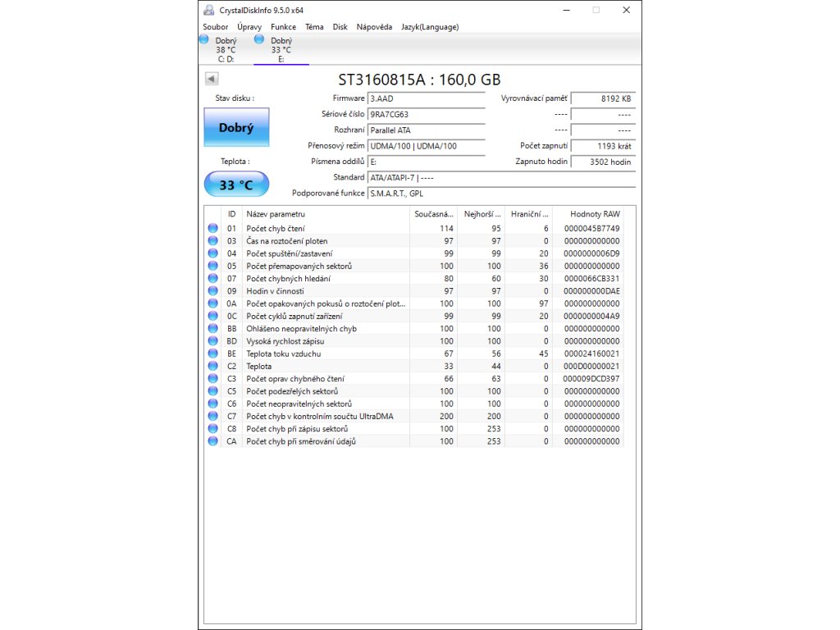Click the serial number field 9RA7CG63
Screen dimensions: 840x630
426,115
